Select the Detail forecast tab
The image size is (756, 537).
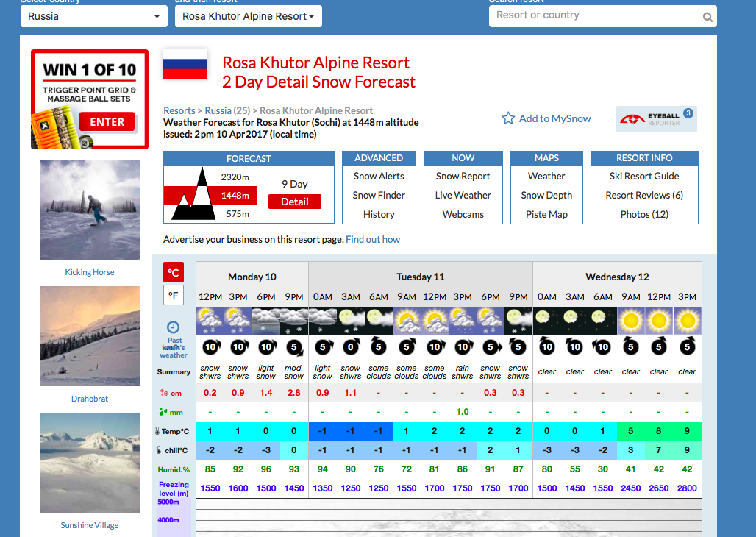pyautogui.click(x=295, y=202)
